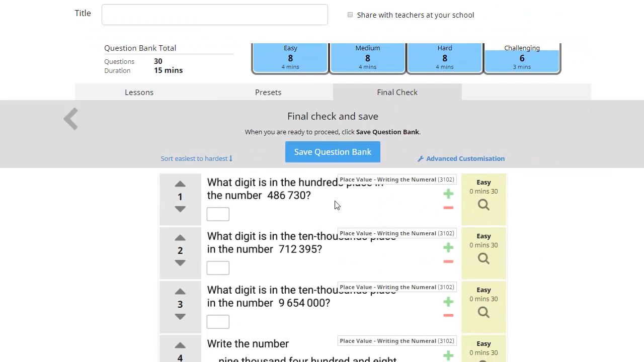Move question 1 down with its arrow
The height and width of the screenshot is (362, 644).
(x=180, y=209)
